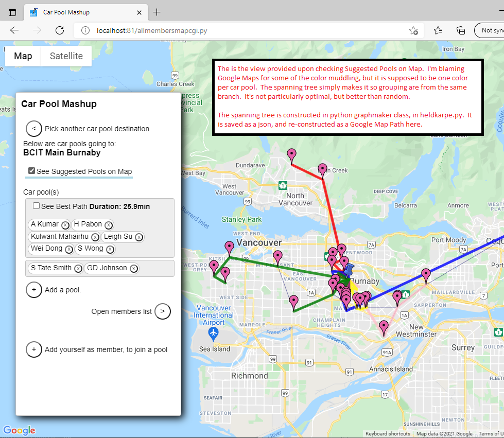Click the Open members list label
504x438 pixels.
pos(121,311)
